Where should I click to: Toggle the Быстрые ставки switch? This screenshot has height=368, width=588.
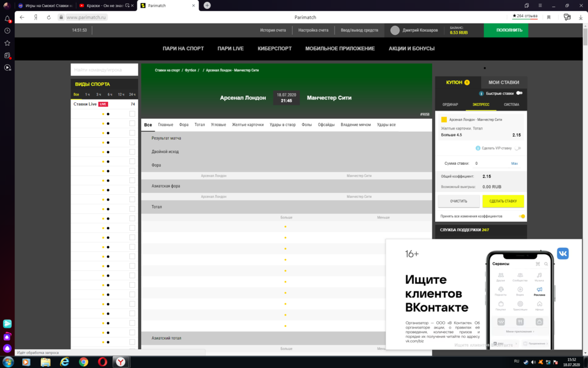519,93
